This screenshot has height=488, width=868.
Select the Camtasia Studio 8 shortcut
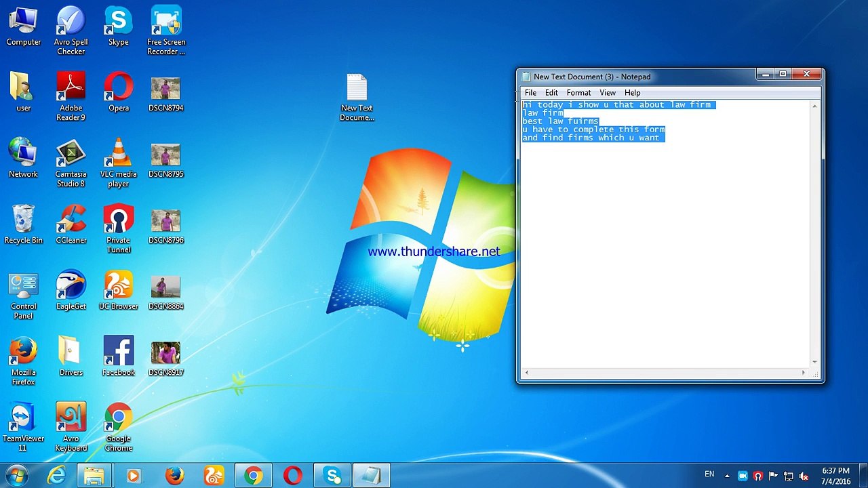pyautogui.click(x=71, y=164)
